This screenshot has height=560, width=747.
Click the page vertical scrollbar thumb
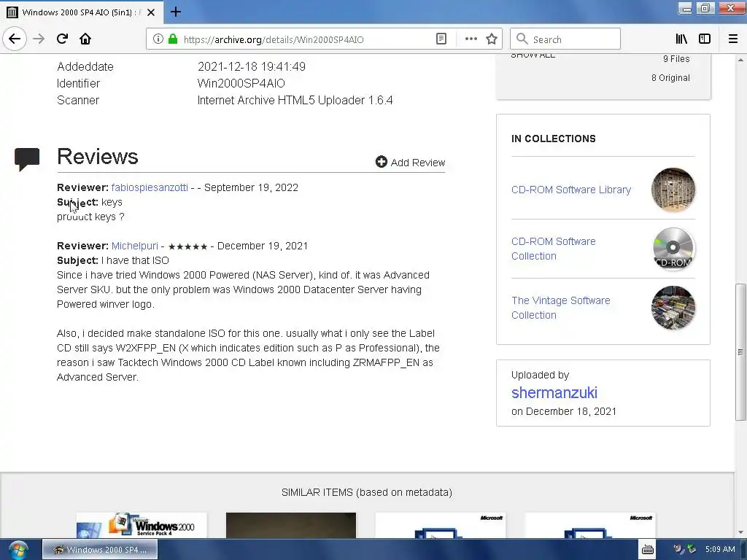pos(740,352)
